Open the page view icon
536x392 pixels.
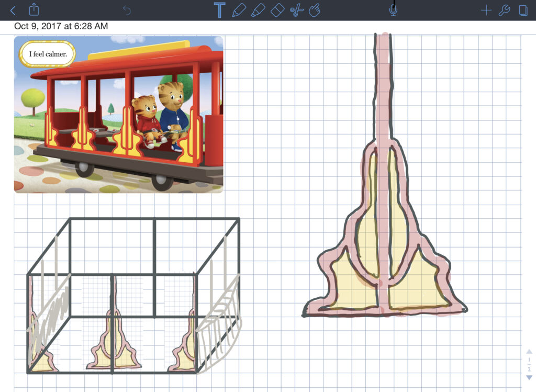(x=523, y=10)
